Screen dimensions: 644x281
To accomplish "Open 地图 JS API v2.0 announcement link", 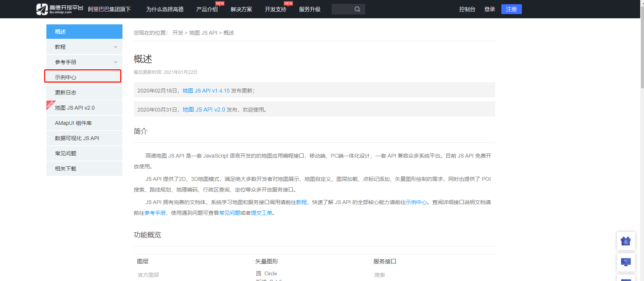I will pos(204,110).
